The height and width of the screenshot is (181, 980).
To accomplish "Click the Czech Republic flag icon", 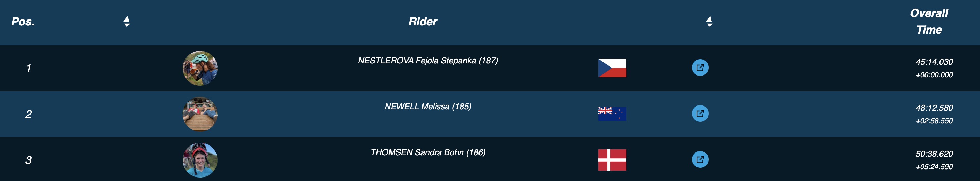I will (612, 68).
